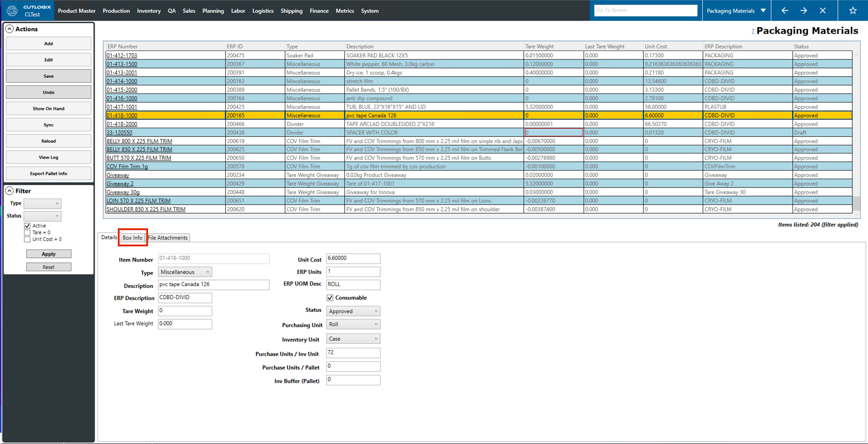Viewport: 868px width, 444px height.
Task: Open help question mark beside page title
Action: click(752, 31)
